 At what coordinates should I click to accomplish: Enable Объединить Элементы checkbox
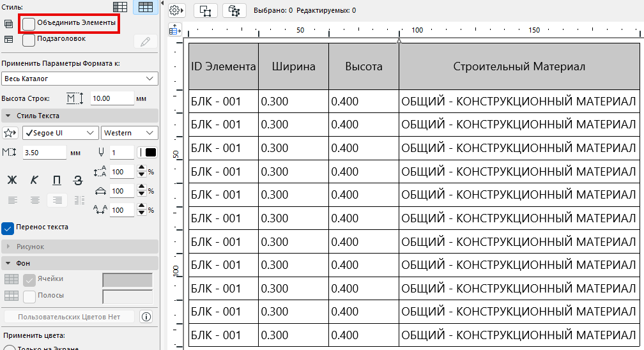(x=28, y=24)
